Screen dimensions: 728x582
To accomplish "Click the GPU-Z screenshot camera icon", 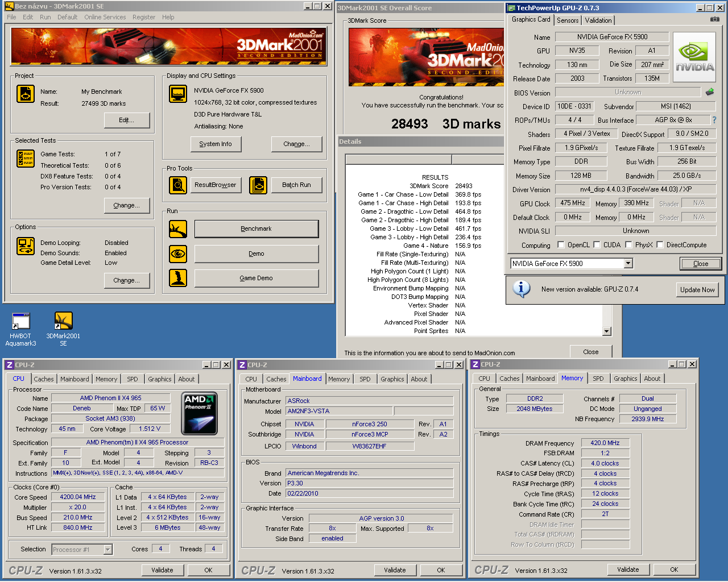I will click(715, 19).
